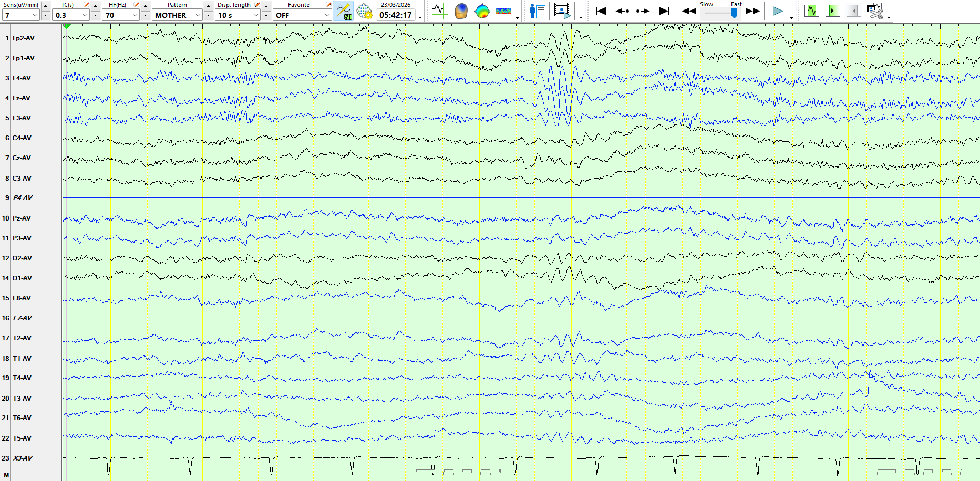Select the Cz-AV channel label

coord(22,158)
